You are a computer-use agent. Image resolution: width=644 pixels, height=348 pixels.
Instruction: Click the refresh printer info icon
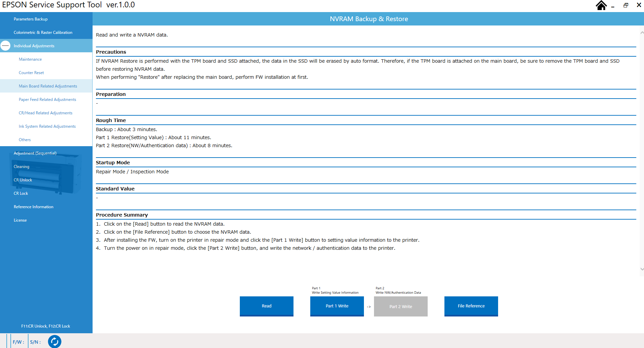pos(55,342)
